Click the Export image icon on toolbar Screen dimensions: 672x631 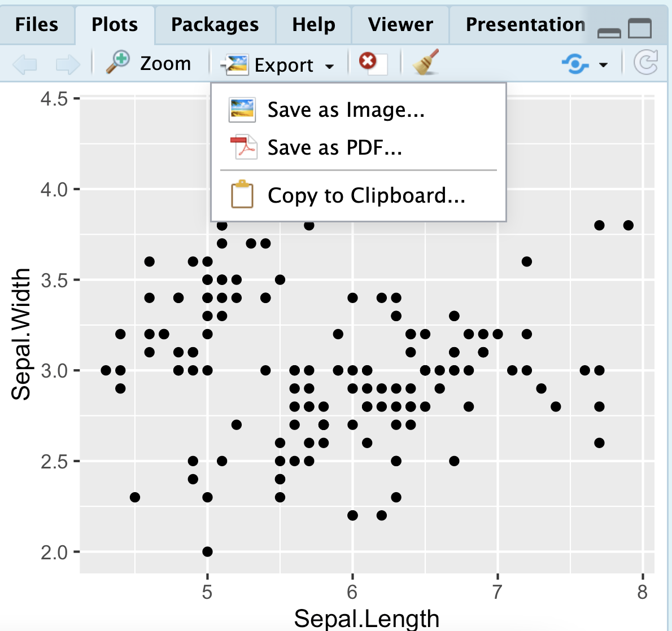pos(235,64)
